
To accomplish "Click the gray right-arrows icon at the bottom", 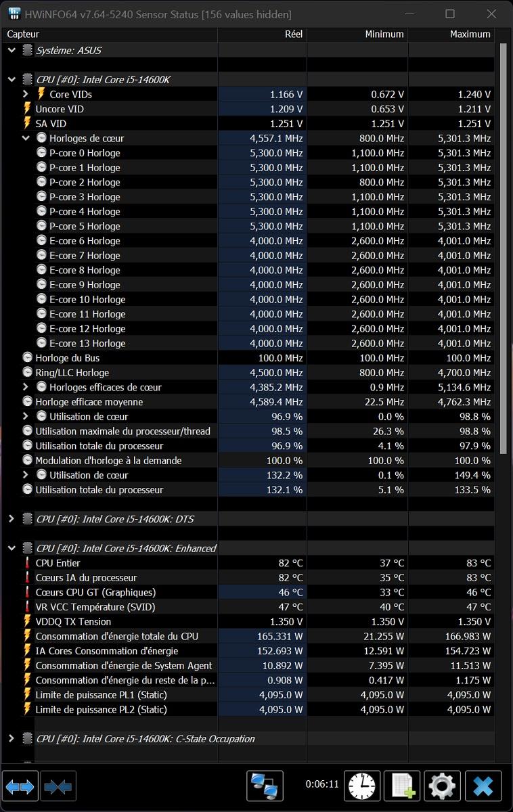I will click(x=58, y=785).
